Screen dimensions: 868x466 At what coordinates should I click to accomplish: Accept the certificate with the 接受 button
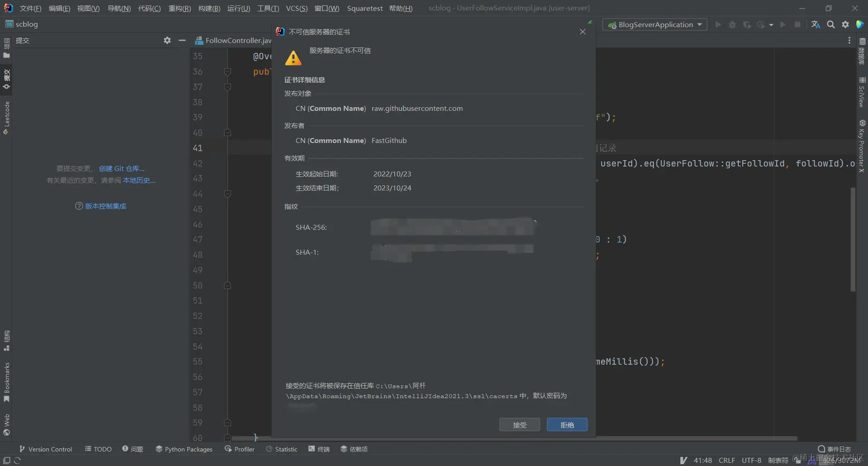pyautogui.click(x=519, y=425)
